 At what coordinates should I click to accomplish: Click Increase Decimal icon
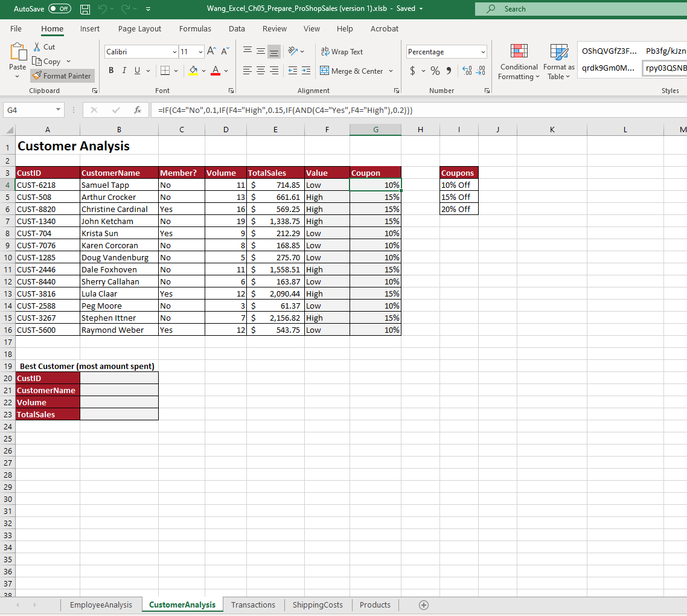pos(467,71)
